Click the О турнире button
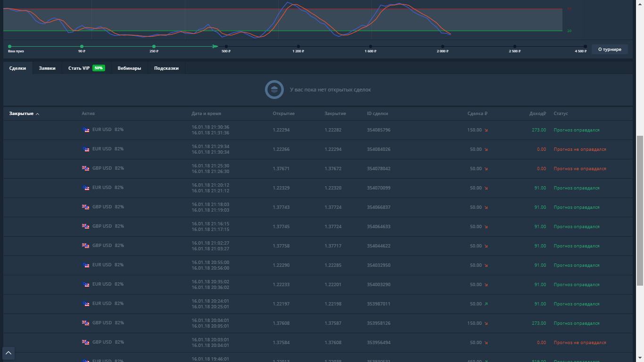Viewport: 644px width, 362px height. [610, 49]
